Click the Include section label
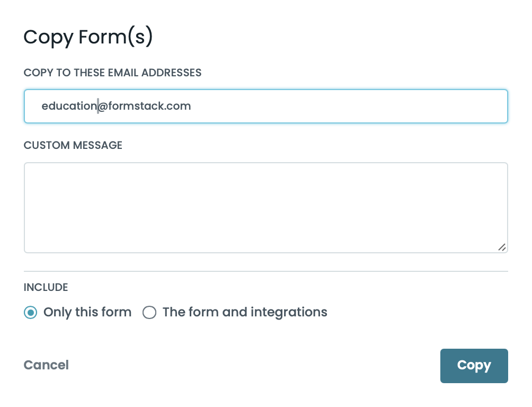Viewport: 532px width, 407px height. coord(46,288)
